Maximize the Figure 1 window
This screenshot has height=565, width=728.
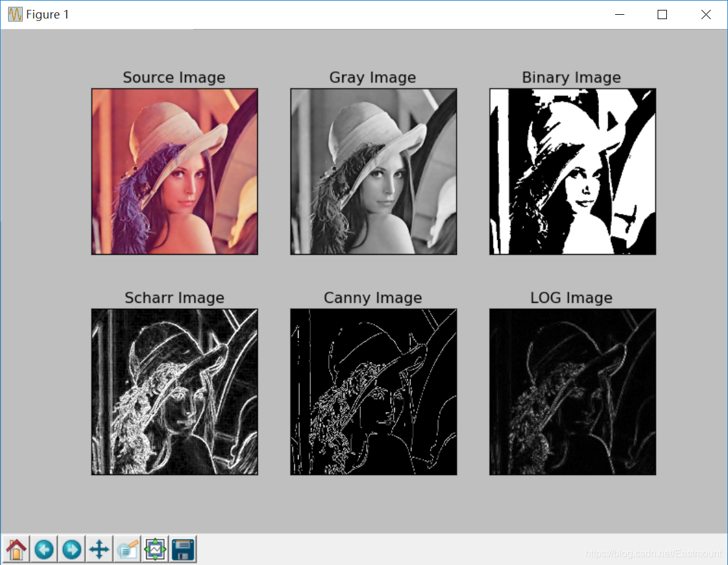tap(663, 14)
